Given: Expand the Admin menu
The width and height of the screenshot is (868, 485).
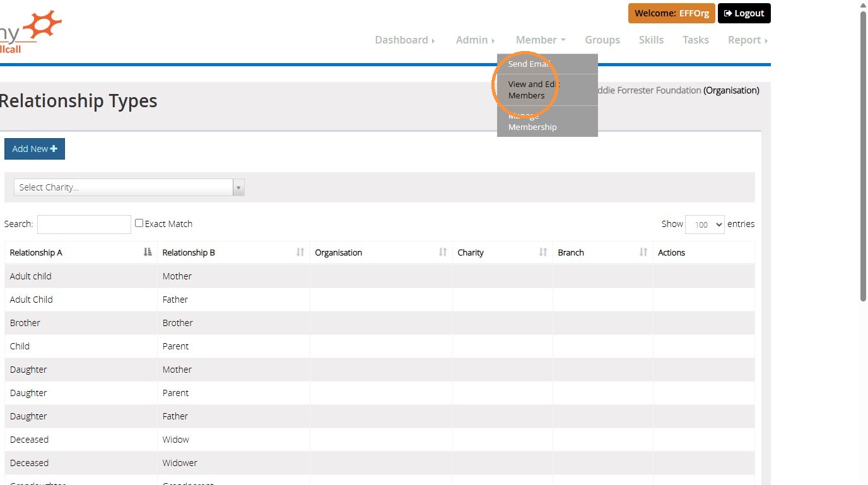Looking at the screenshot, I should click(x=475, y=40).
